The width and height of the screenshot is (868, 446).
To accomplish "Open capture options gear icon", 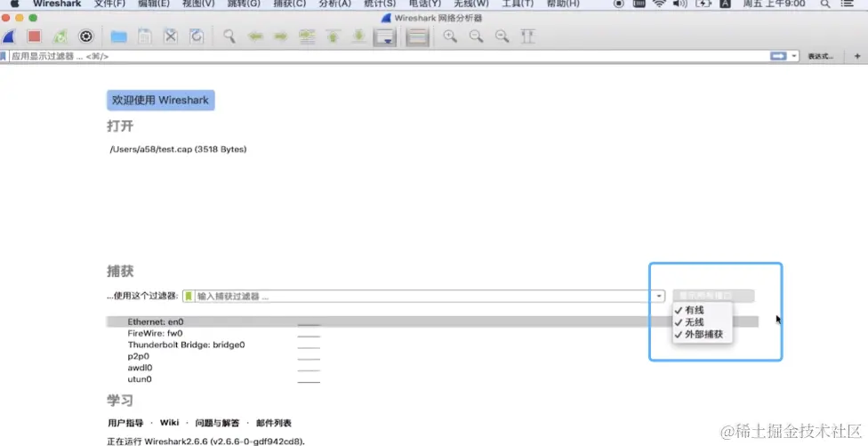I will 85,36.
